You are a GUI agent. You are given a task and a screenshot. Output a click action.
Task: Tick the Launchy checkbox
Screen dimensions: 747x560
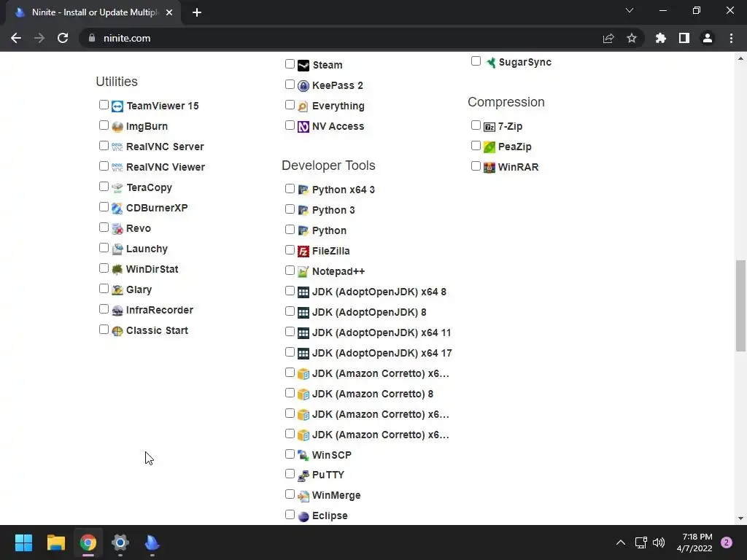104,248
